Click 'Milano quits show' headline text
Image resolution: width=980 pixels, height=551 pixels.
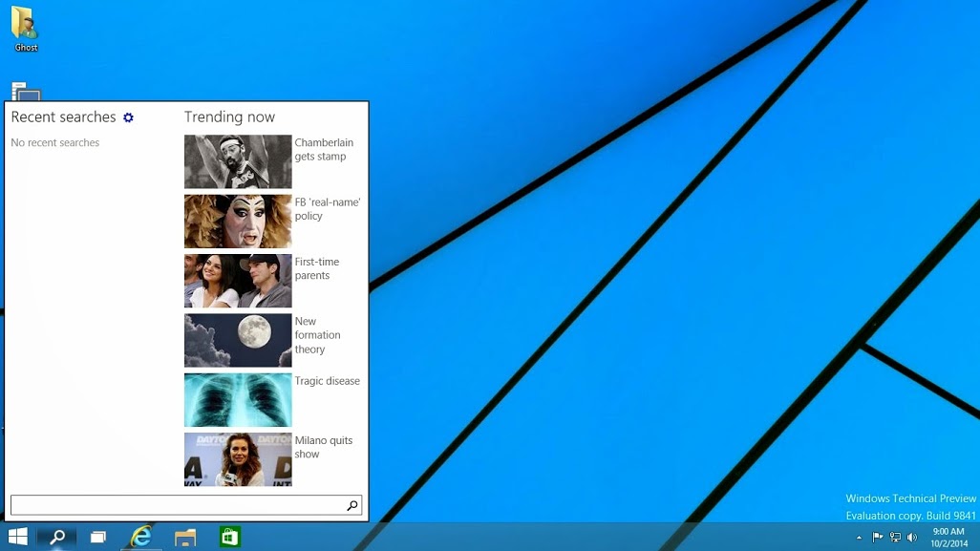323,447
